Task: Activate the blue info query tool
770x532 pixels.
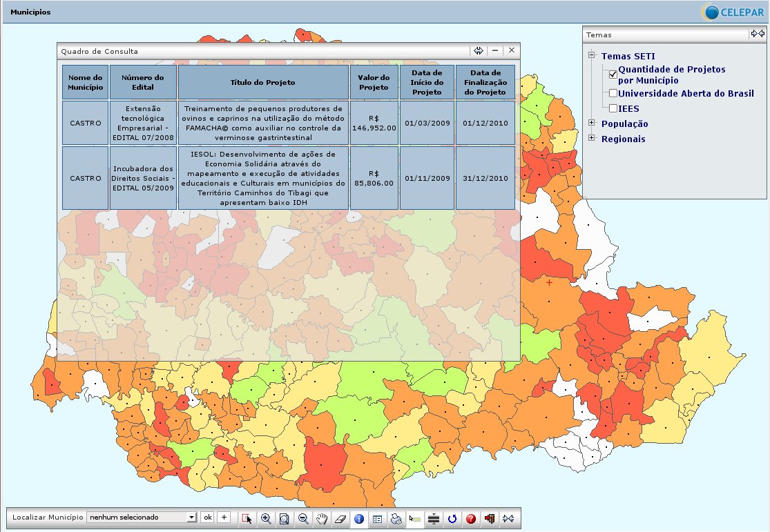Action: [x=358, y=518]
